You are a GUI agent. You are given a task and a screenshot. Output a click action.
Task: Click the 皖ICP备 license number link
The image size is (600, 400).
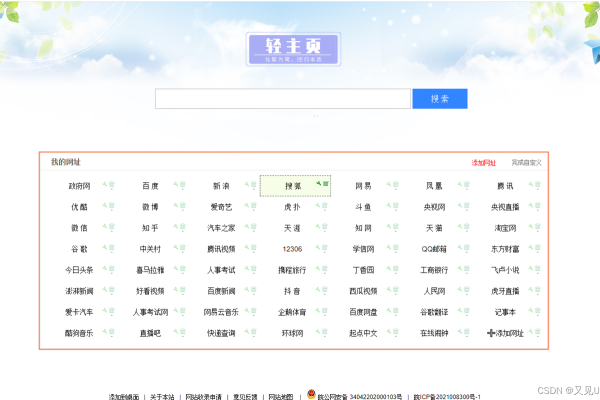[x=447, y=397]
